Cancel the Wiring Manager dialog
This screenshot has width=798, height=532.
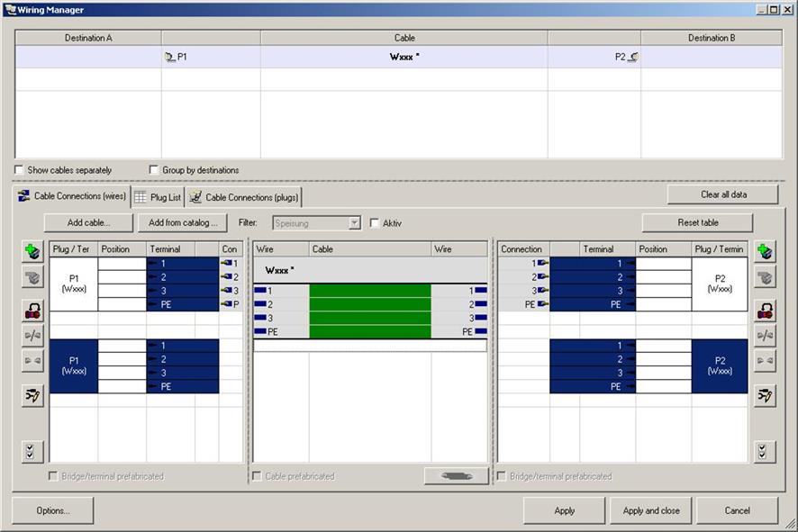point(738,510)
